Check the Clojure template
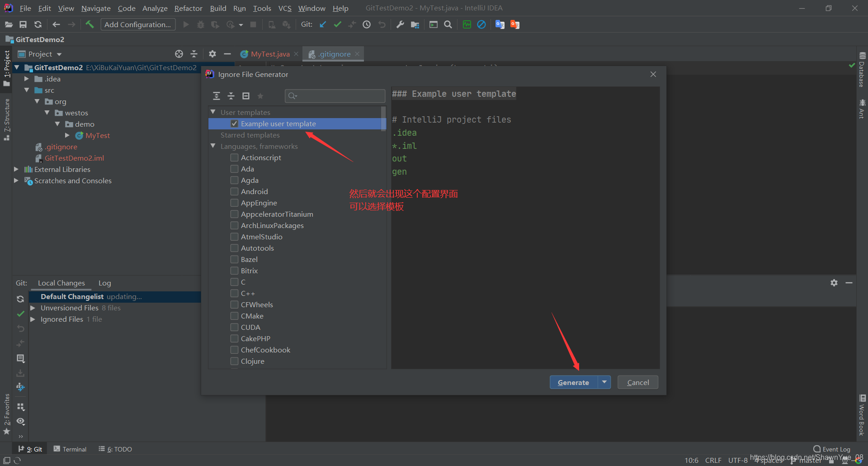 tap(234, 361)
